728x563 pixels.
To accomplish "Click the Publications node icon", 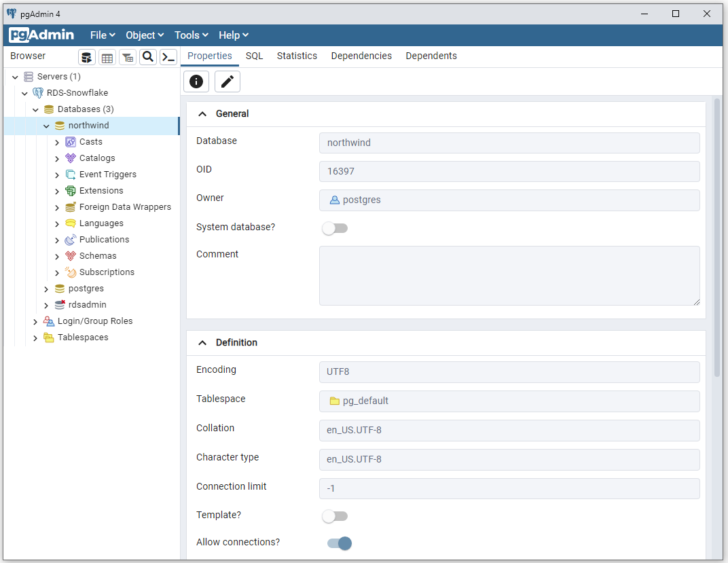I will (71, 240).
